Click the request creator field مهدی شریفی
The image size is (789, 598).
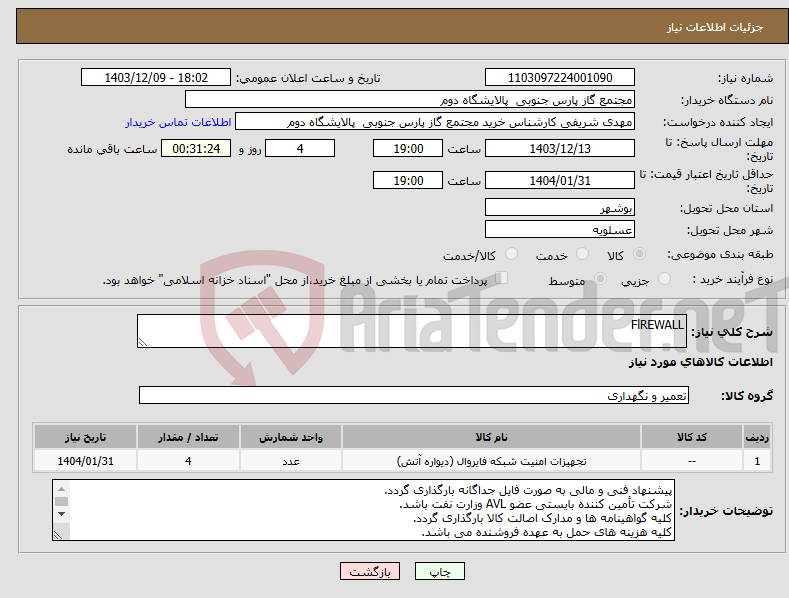tap(435, 121)
